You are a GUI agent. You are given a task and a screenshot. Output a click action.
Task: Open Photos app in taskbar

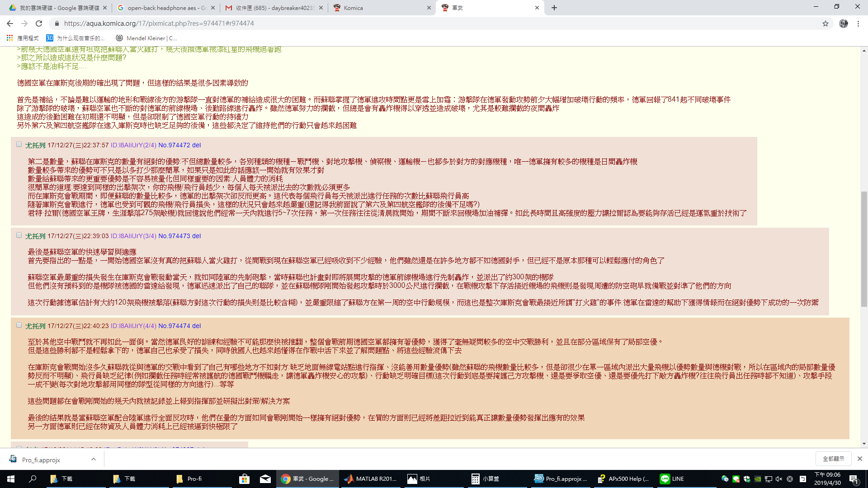pyautogui.click(x=433, y=479)
